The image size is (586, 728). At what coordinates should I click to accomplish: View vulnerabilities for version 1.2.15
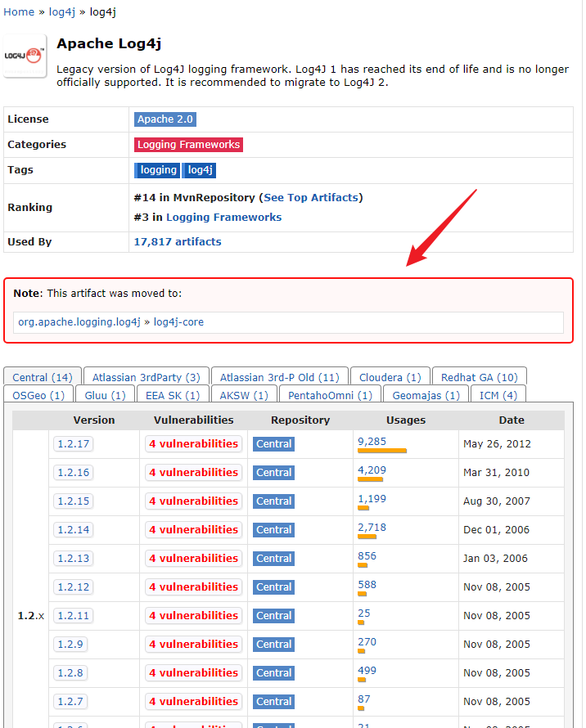pyautogui.click(x=193, y=501)
